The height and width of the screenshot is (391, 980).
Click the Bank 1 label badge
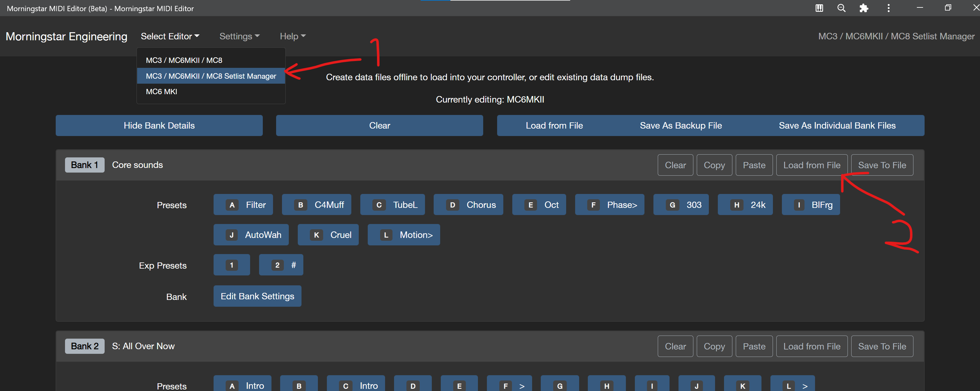85,165
